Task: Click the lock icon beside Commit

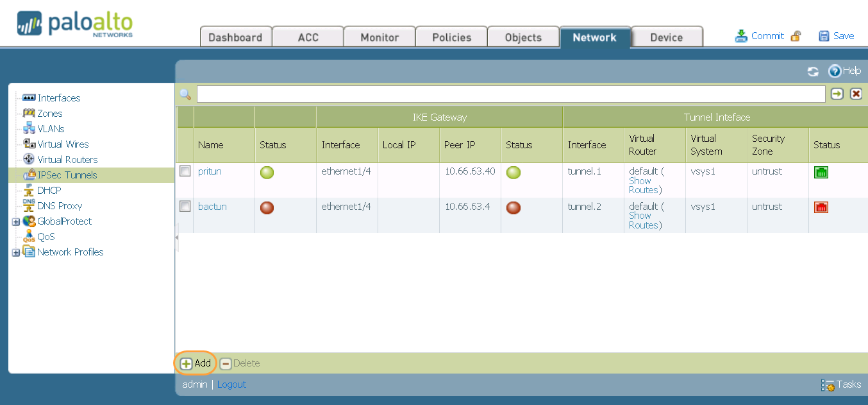Action: (796, 36)
